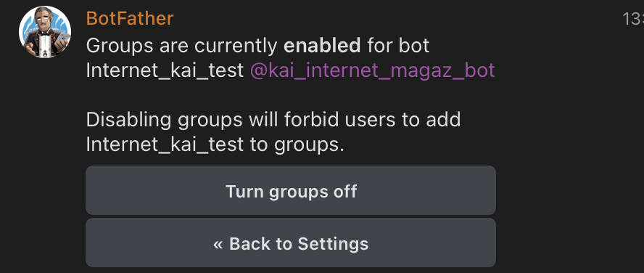The height and width of the screenshot is (273, 644).
Task: Click "Internet_kai_test to groups." text line
Action: click(x=215, y=144)
